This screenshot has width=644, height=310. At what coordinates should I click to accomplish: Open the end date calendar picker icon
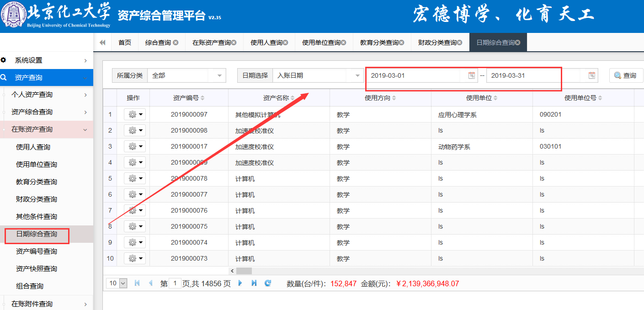[591, 75]
